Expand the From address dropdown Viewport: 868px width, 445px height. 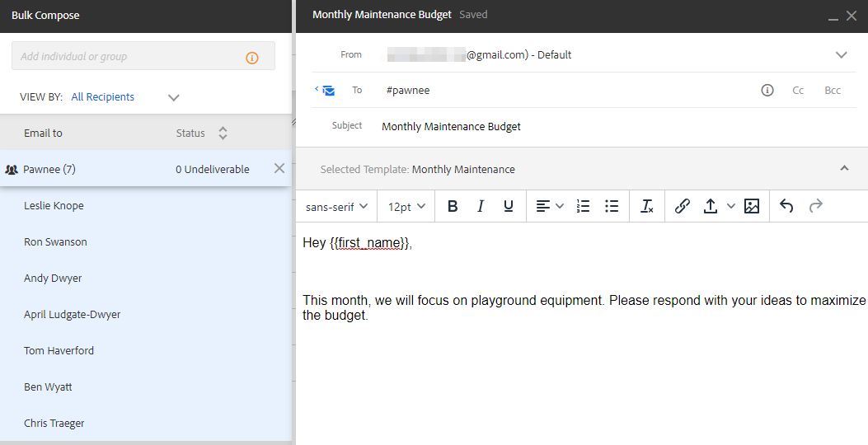pos(841,55)
